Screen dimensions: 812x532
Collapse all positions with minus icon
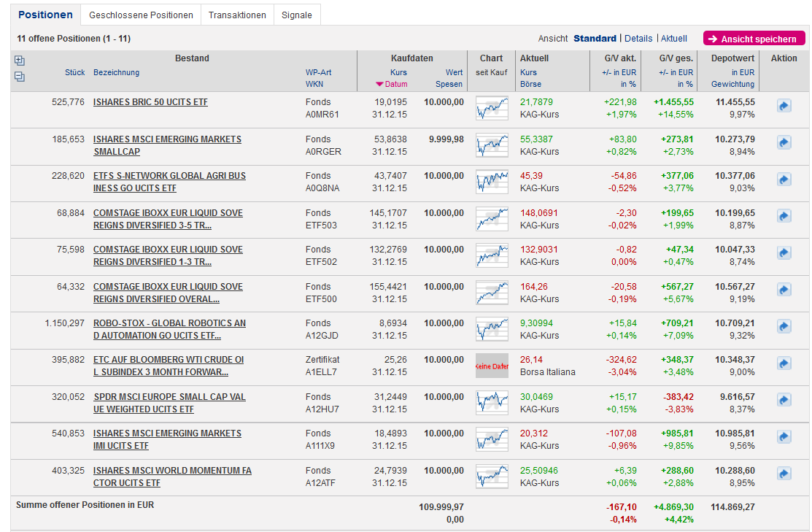pos(20,77)
